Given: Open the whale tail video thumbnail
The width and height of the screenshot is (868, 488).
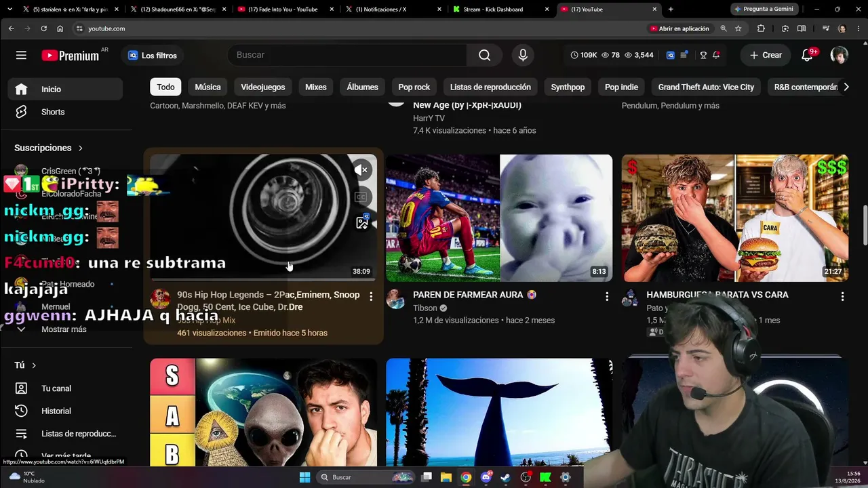Looking at the screenshot, I should [x=499, y=412].
